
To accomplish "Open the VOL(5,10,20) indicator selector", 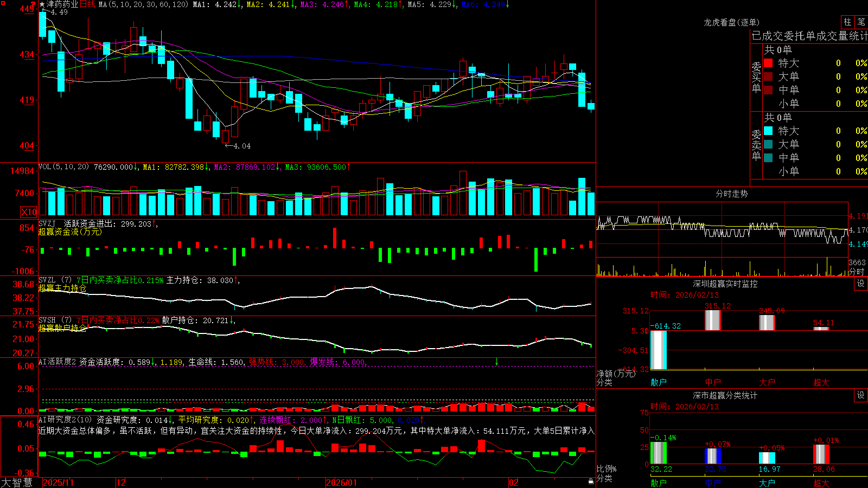I will (63, 167).
